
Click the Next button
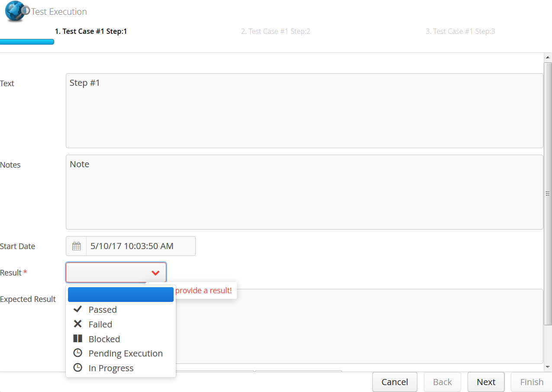tap(486, 382)
